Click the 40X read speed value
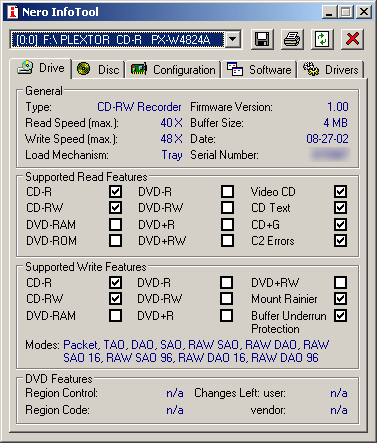The width and height of the screenshot is (377, 443). (171, 123)
